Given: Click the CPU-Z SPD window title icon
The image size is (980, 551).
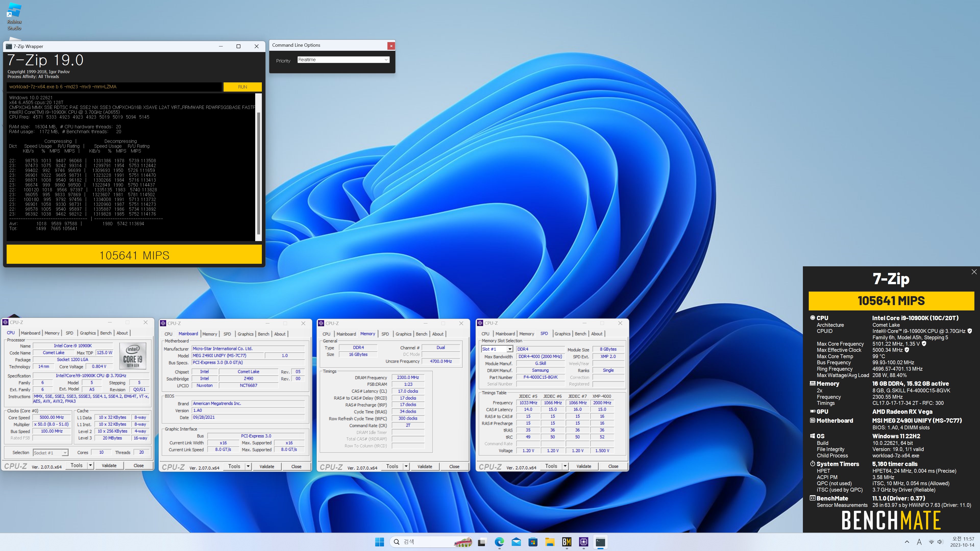Looking at the screenshot, I should click(480, 323).
